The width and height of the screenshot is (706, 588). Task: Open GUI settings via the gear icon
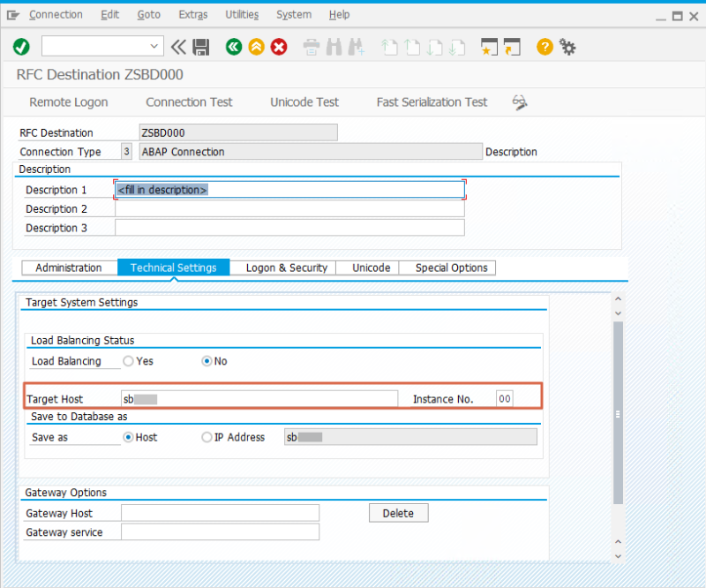tap(567, 46)
